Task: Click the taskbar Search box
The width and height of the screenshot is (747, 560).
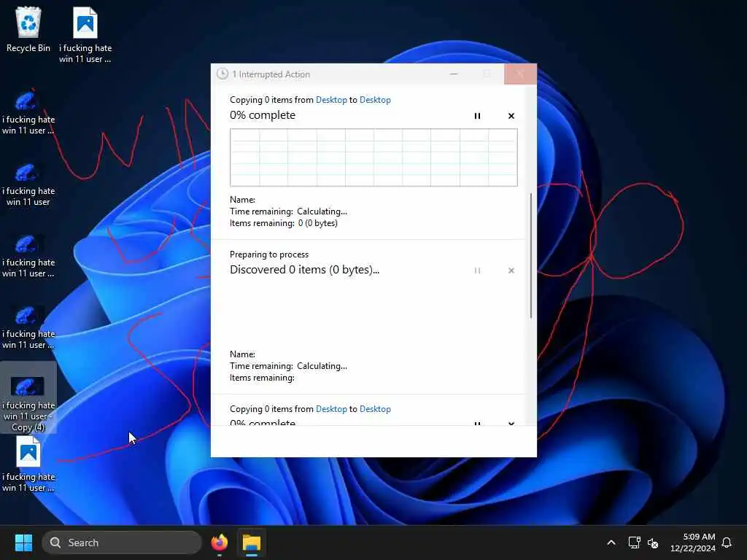Action: pyautogui.click(x=122, y=542)
